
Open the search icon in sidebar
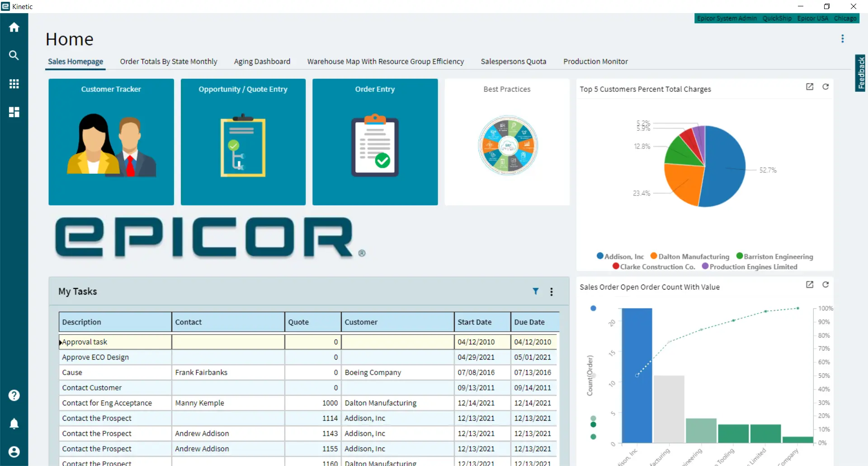[x=14, y=55]
